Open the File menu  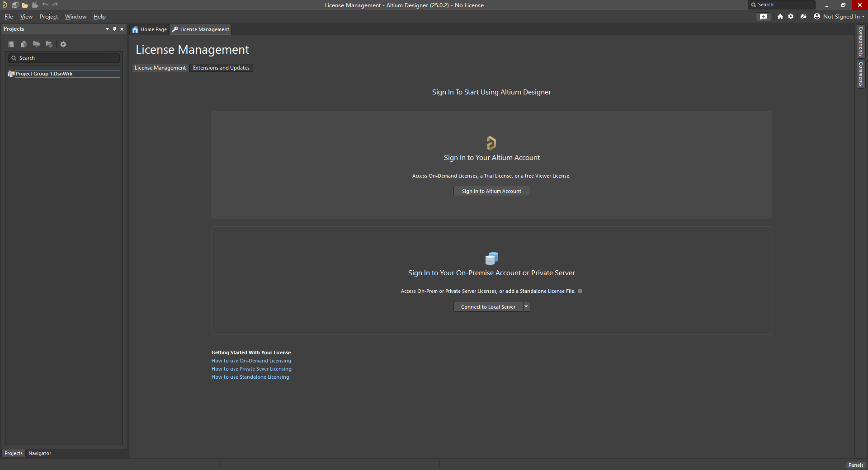pyautogui.click(x=9, y=17)
